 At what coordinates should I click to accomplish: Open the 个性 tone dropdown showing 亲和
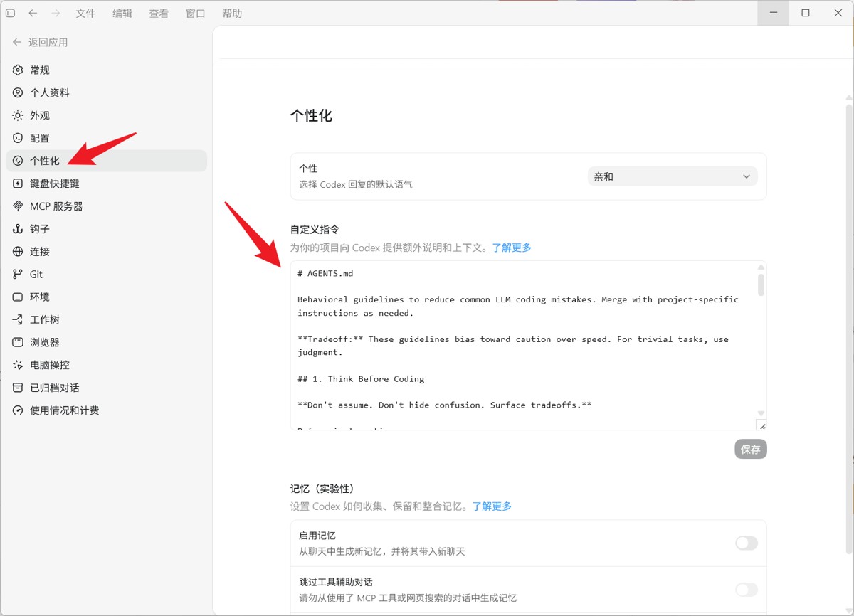coord(673,176)
